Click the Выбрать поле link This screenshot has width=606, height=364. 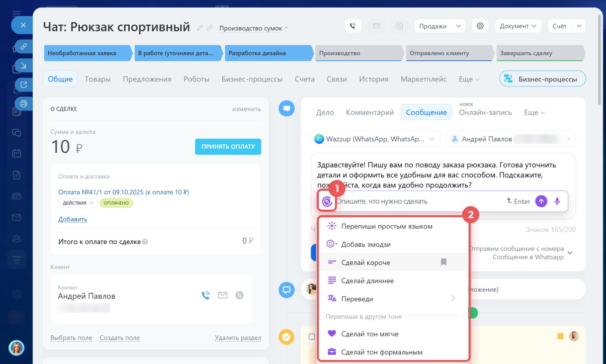click(x=71, y=338)
